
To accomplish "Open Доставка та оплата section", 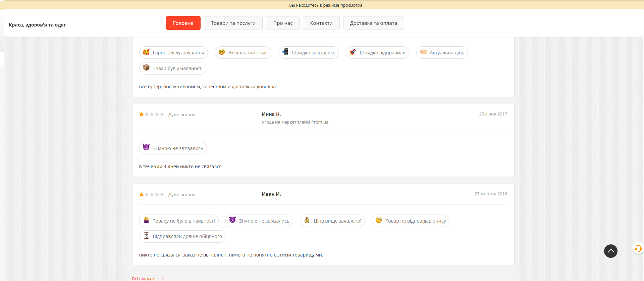I will (x=373, y=23).
